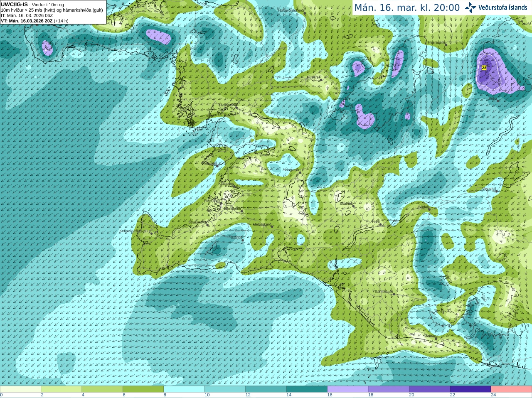Click the Bláfjöll place label

tap(236, 238)
